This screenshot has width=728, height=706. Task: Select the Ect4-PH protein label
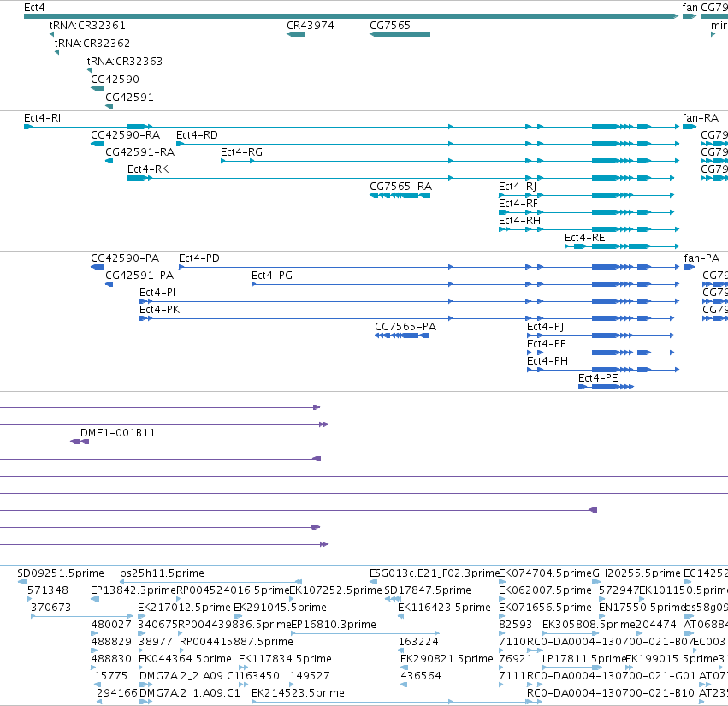[547, 361]
